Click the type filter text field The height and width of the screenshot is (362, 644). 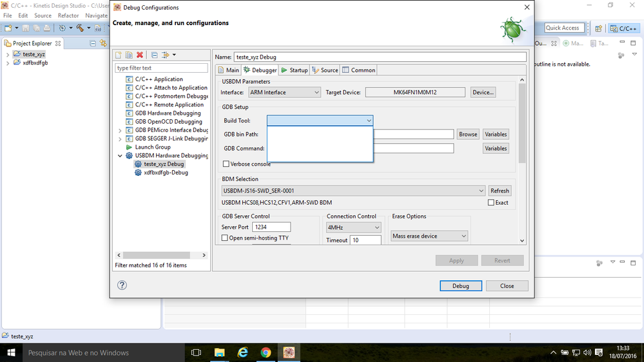tap(161, 68)
